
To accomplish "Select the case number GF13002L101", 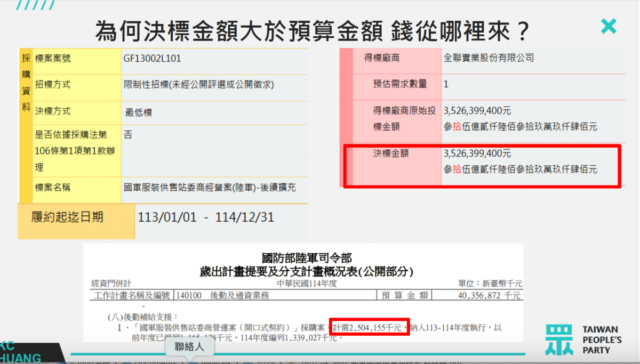I will click(x=153, y=59).
